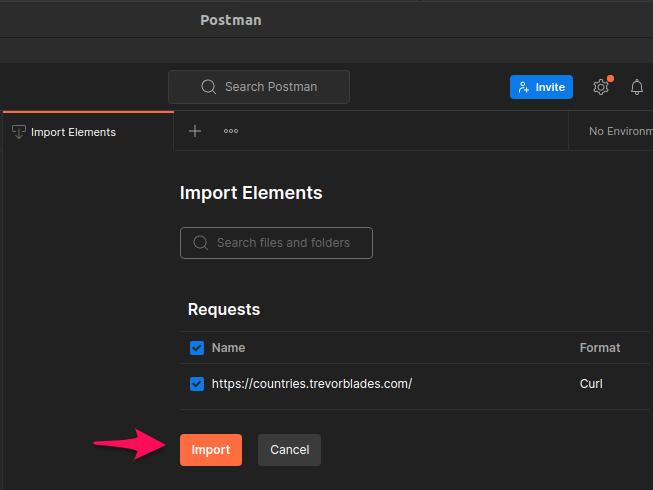Toggle the select-all Name checkbox
The height and width of the screenshot is (490, 653).
[x=197, y=348]
